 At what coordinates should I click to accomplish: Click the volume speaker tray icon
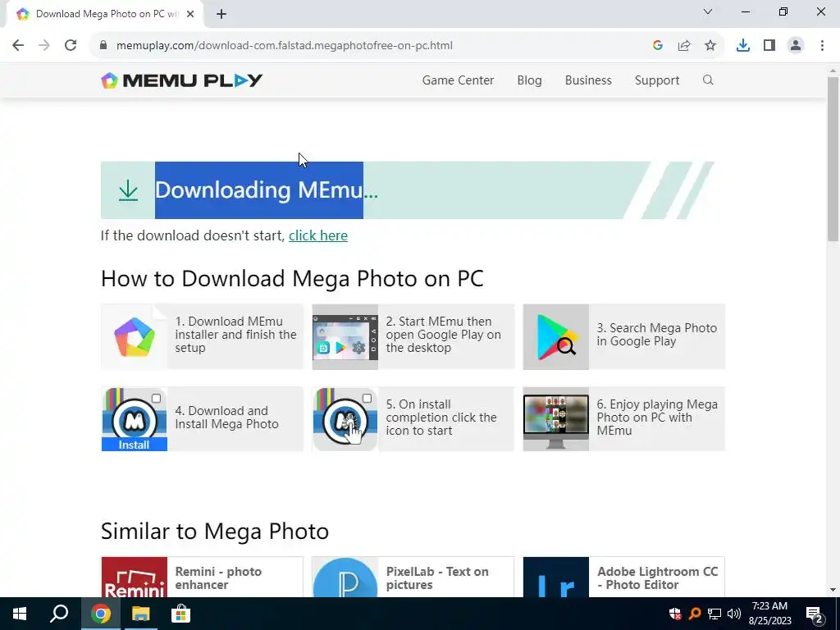tap(734, 614)
